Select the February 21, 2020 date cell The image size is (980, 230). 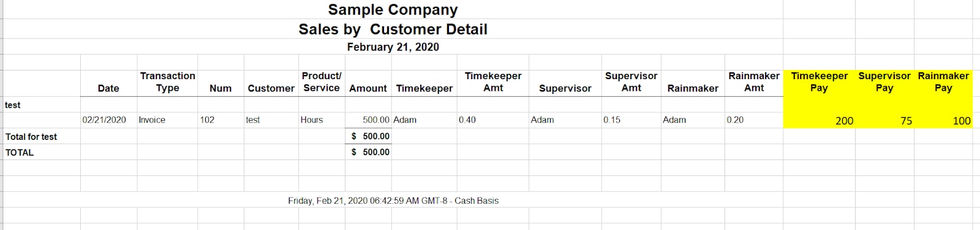point(393,47)
